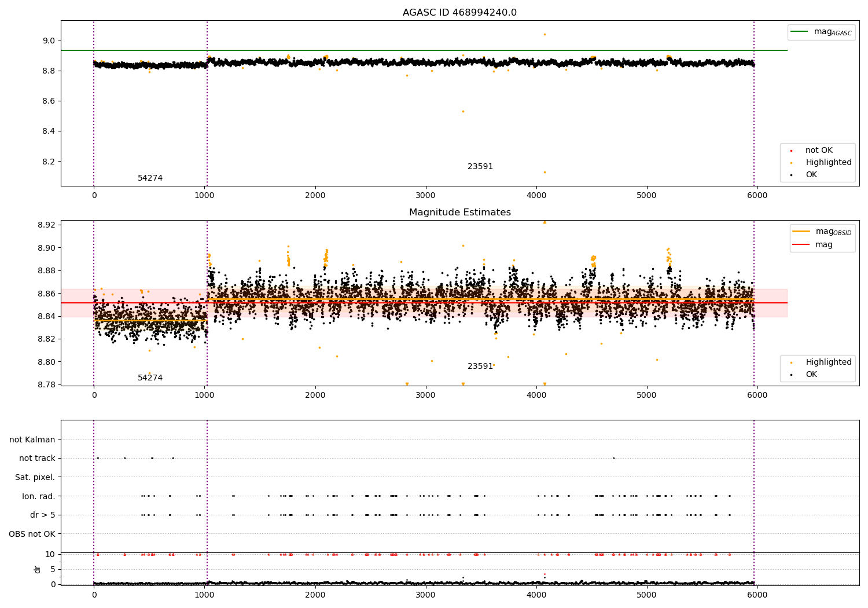Click the 'Ion. rad.' row label
This screenshot has width=868, height=608.
pyautogui.click(x=38, y=496)
